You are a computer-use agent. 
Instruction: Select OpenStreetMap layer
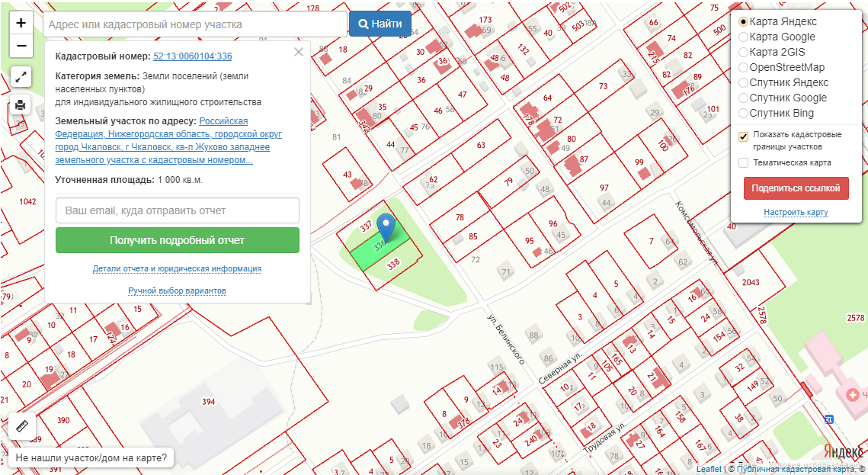click(744, 68)
